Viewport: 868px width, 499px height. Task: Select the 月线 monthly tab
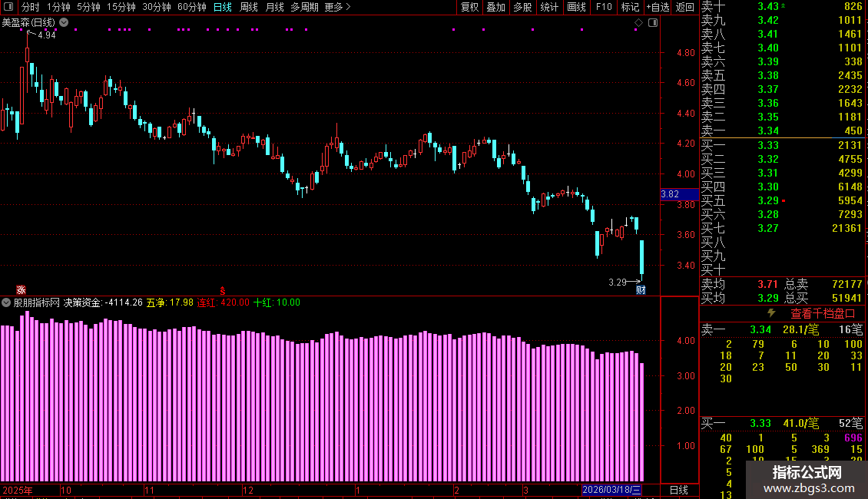pos(275,7)
